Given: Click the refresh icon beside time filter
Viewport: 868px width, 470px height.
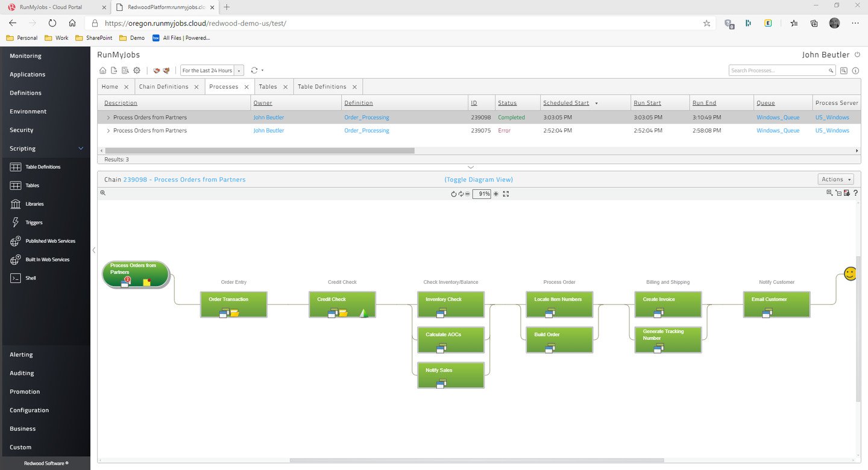Looking at the screenshot, I should (254, 70).
